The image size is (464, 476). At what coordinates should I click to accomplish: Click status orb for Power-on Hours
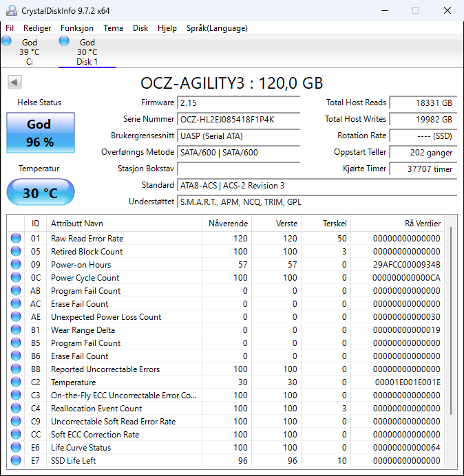[x=16, y=264]
